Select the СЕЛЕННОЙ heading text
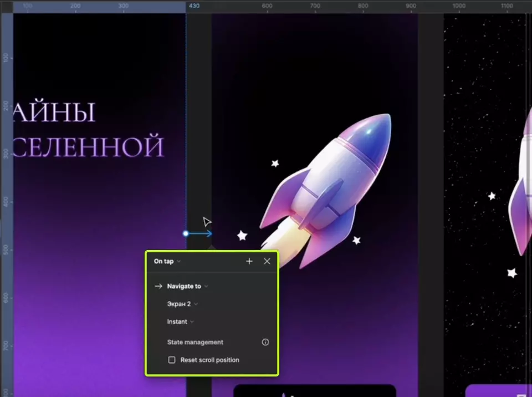This screenshot has height=397, width=532. [89, 146]
